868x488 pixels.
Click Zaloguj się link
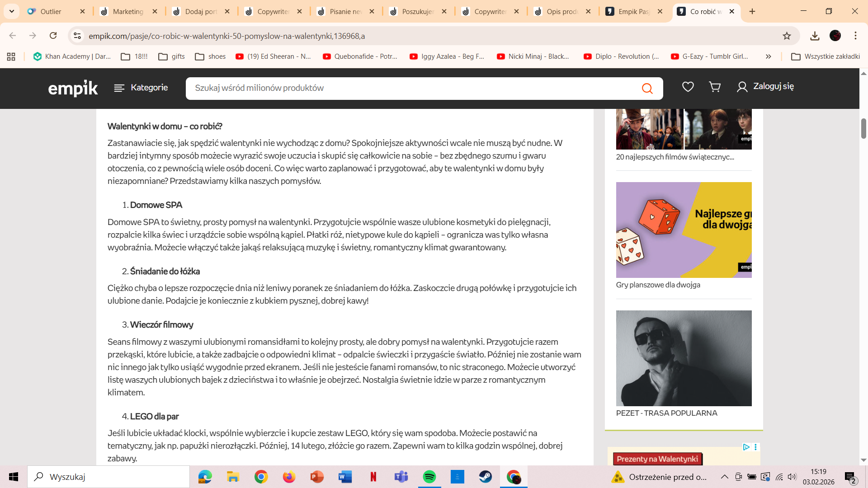tap(765, 86)
